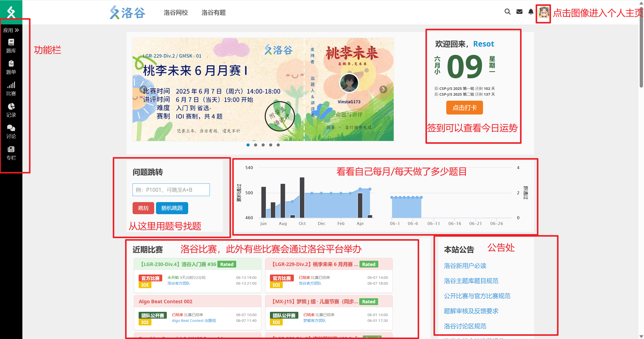Go to previous banner slide arrow
The image size is (644, 339).
pyautogui.click(x=143, y=89)
